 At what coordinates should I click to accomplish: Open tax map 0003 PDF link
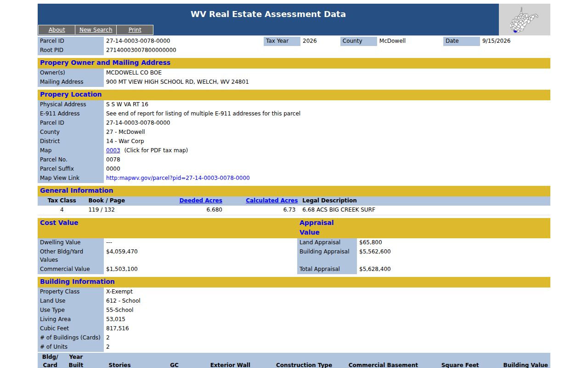[113, 150]
